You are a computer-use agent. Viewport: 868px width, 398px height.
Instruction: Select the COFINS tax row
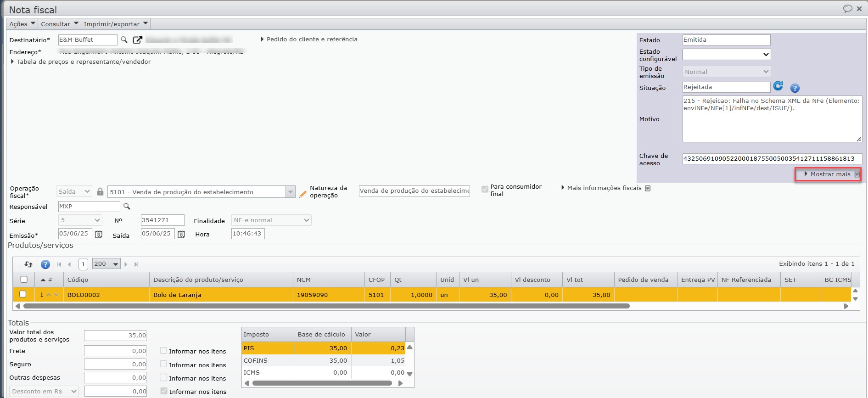click(x=324, y=360)
